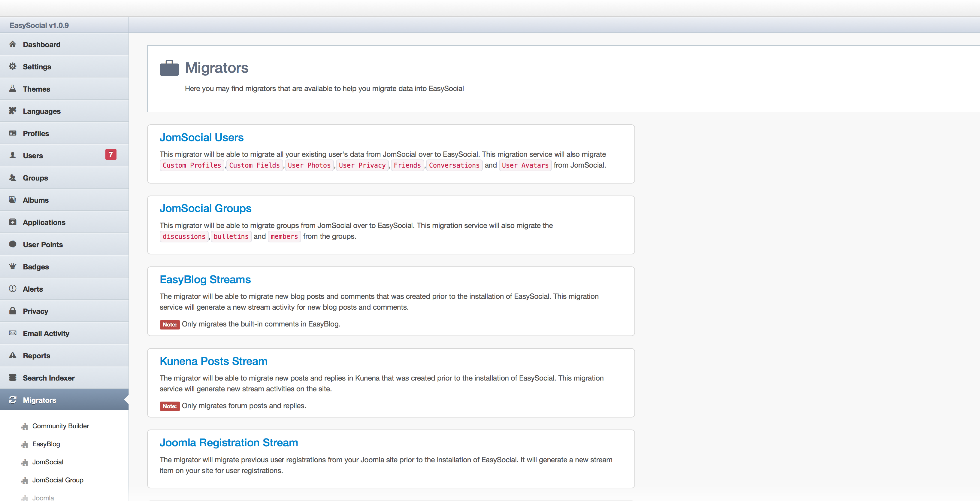Image resolution: width=980 pixels, height=501 pixels.
Task: Open the Kunena Posts Stream link
Action: coord(213,361)
